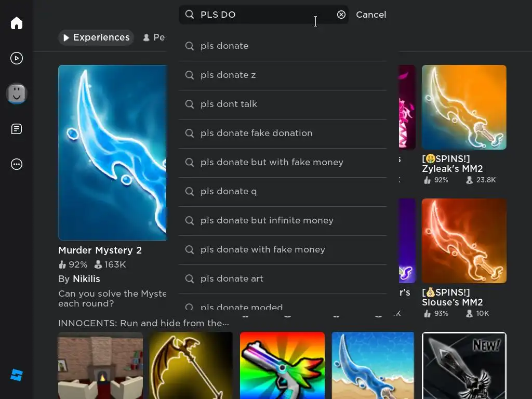
Task: Open the chat messages icon in sidebar
Action: click(16, 129)
